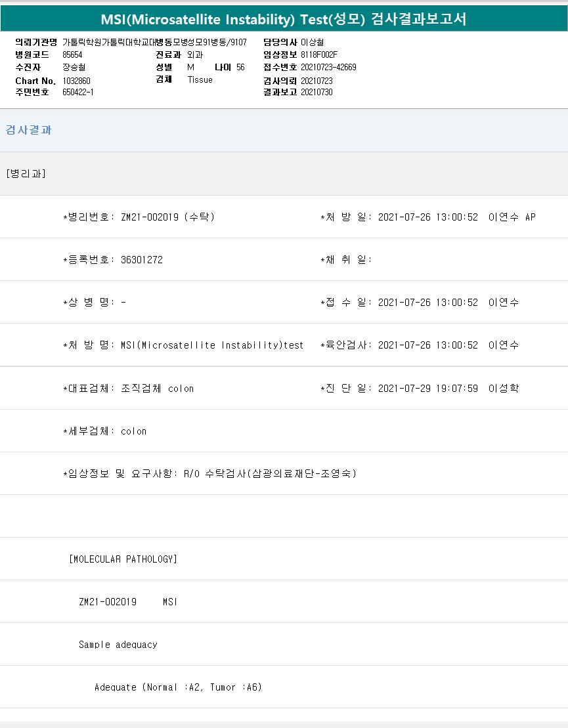Click reception number 20210723-42669
Image resolution: width=568 pixels, height=728 pixels.
point(328,68)
